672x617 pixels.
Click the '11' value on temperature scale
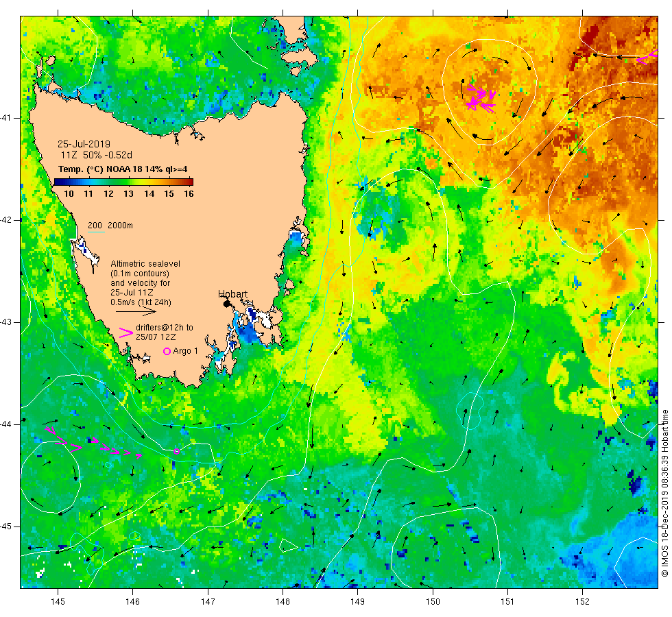88,193
